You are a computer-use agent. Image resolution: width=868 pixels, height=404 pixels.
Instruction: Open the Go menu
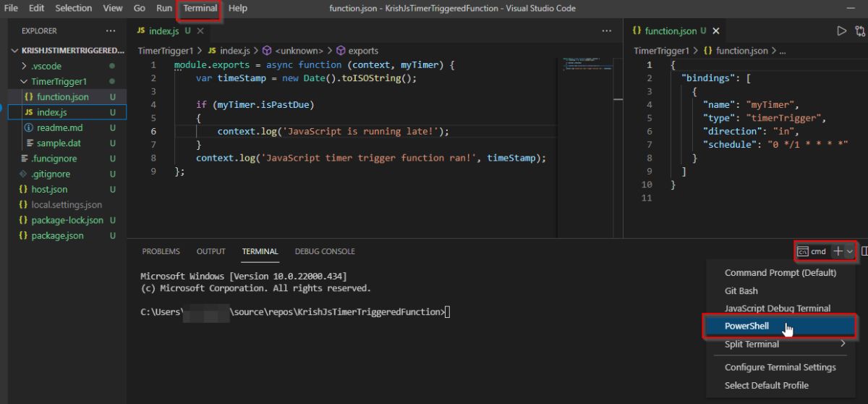pos(140,8)
